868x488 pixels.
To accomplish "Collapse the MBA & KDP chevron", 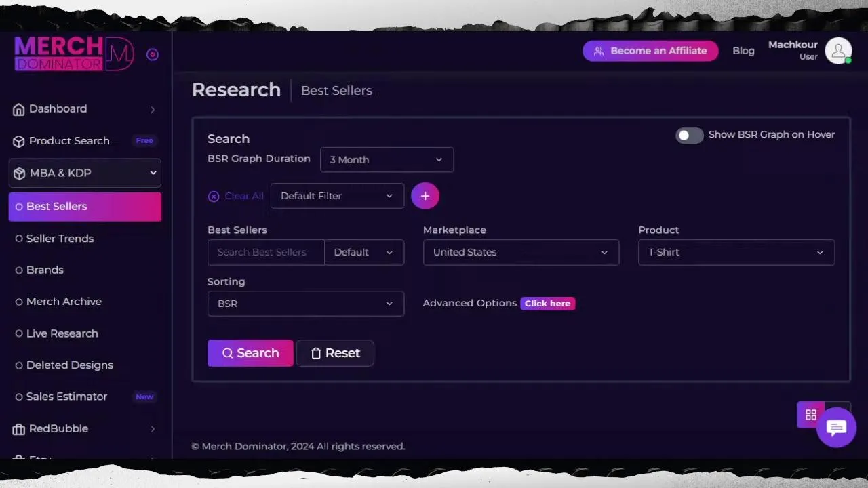I will pyautogui.click(x=153, y=173).
